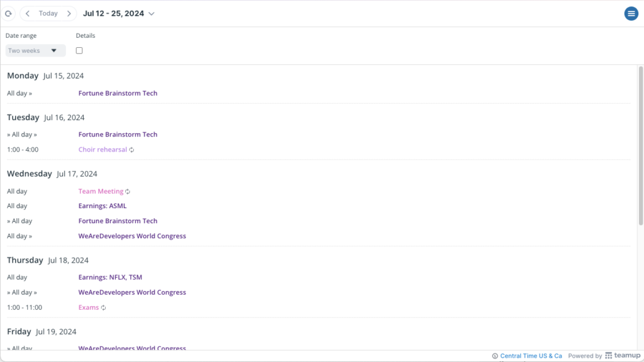Open the Earnings: ASML event
The width and height of the screenshot is (644, 362).
coord(102,206)
